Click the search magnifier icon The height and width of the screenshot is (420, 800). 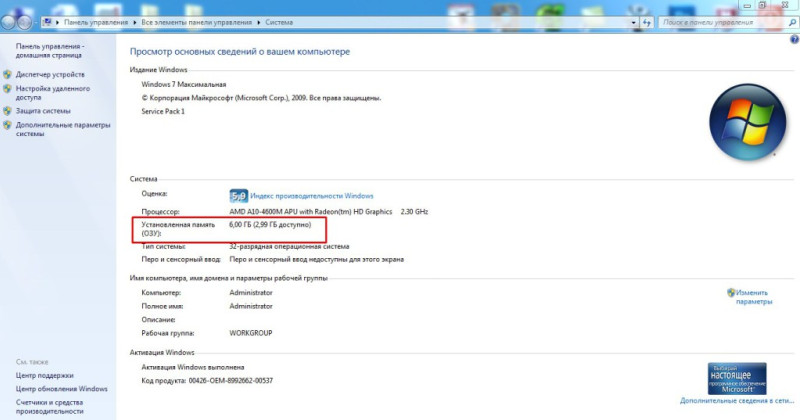tap(792, 22)
